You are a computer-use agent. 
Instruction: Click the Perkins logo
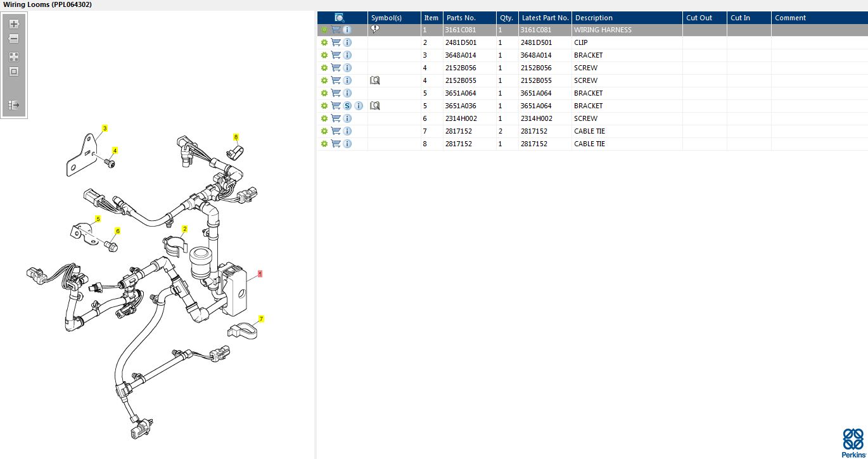pos(852,443)
